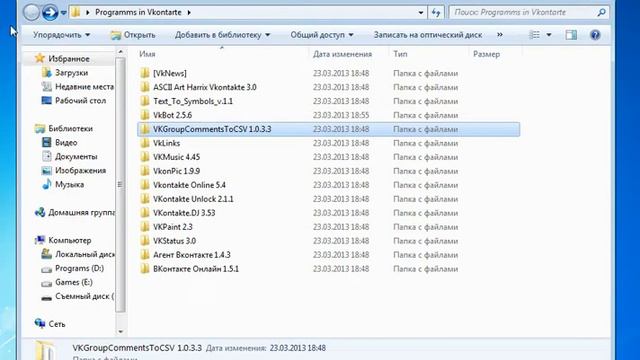The image size is (640, 360).
Task: Click Programms in Vkontarte breadcrumb
Action: [138, 12]
